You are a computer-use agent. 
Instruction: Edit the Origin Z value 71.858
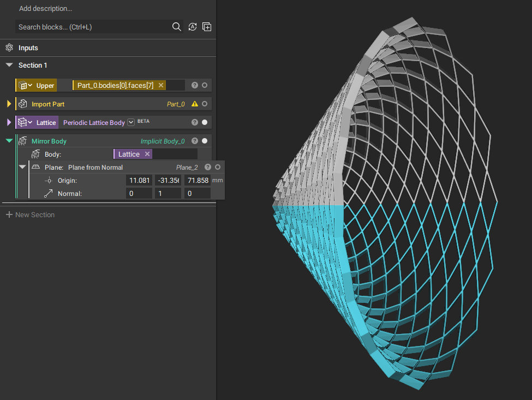pos(198,180)
